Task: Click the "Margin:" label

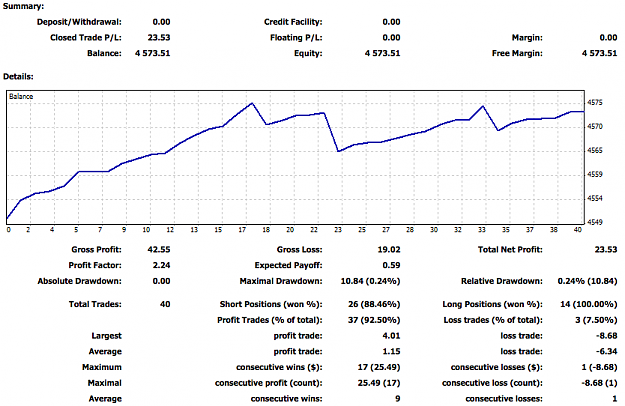Action: 527,38
